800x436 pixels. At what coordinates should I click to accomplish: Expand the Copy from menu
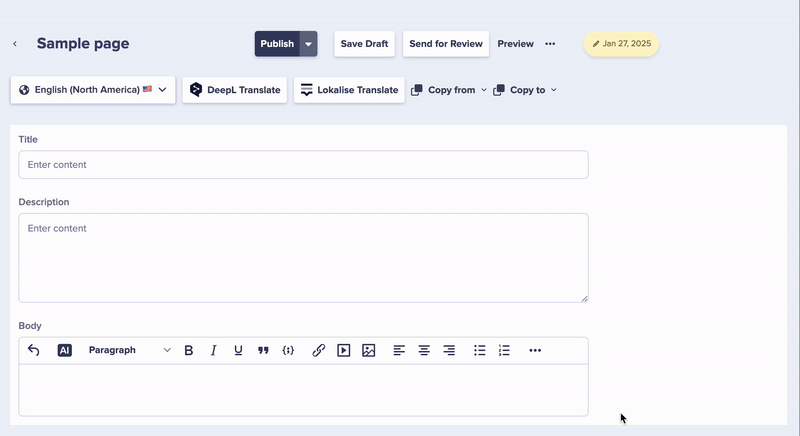[x=450, y=90]
